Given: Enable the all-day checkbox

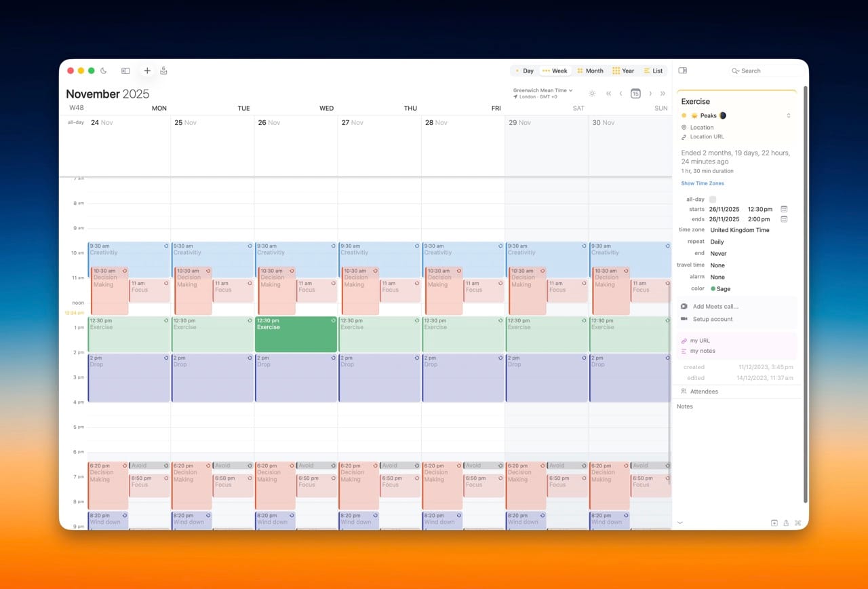Looking at the screenshot, I should click(x=713, y=199).
